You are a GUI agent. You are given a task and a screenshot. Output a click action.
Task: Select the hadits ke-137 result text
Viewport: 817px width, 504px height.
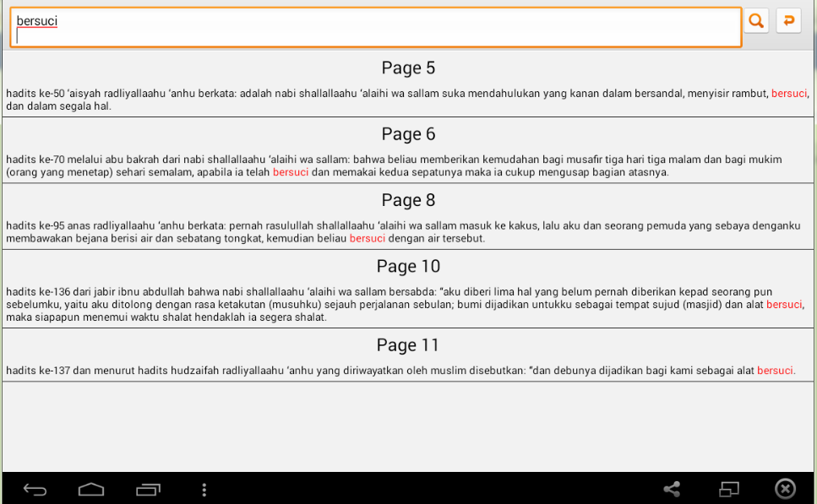pos(400,370)
